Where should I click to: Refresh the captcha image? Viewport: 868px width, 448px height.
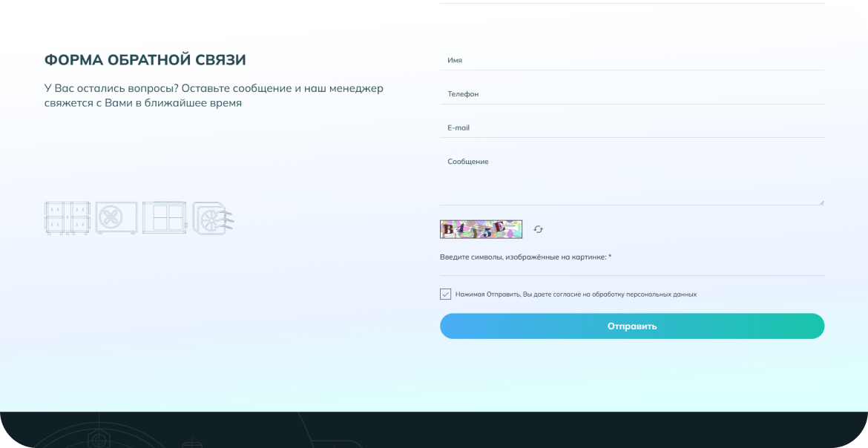tap(538, 229)
